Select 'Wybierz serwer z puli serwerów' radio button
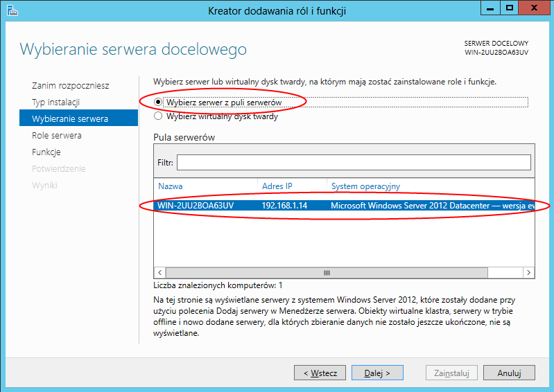The width and height of the screenshot is (554, 392). click(x=158, y=103)
